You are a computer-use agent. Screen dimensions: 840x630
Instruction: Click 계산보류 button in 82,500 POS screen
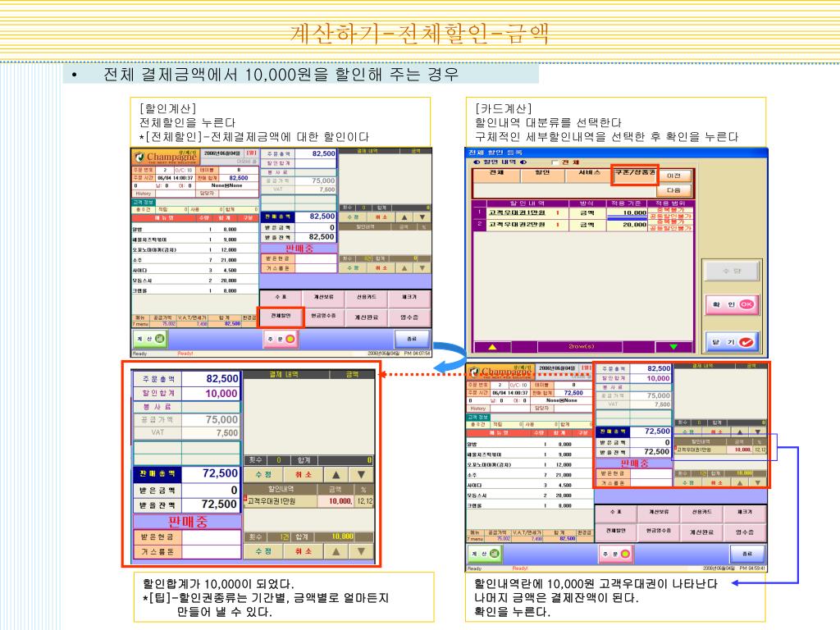point(323,297)
